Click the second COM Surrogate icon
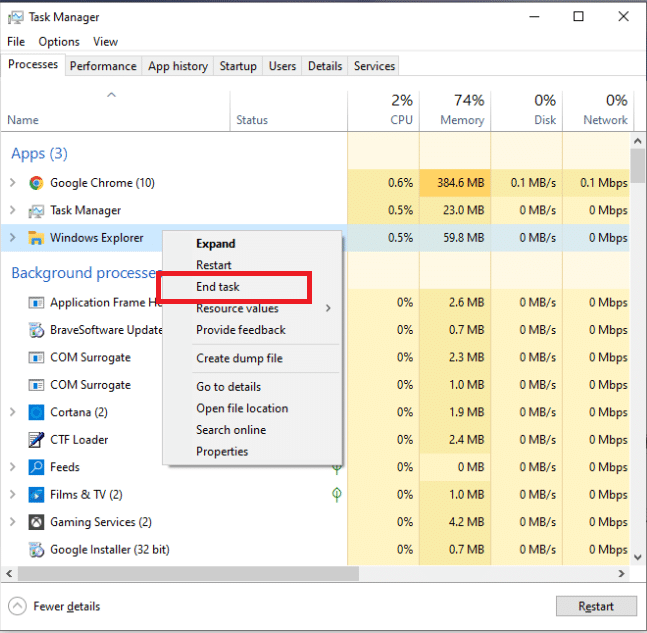647x633 pixels. (x=36, y=385)
